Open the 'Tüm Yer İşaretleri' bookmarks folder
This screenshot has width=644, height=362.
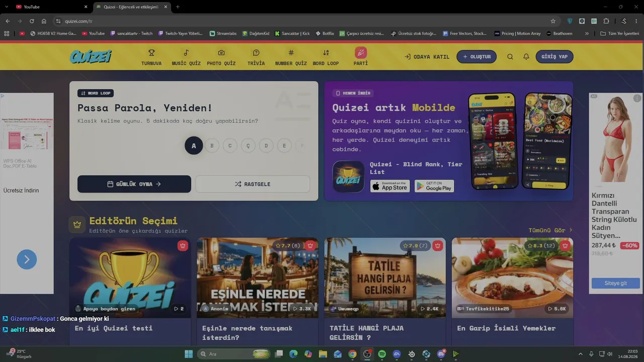pos(620,34)
